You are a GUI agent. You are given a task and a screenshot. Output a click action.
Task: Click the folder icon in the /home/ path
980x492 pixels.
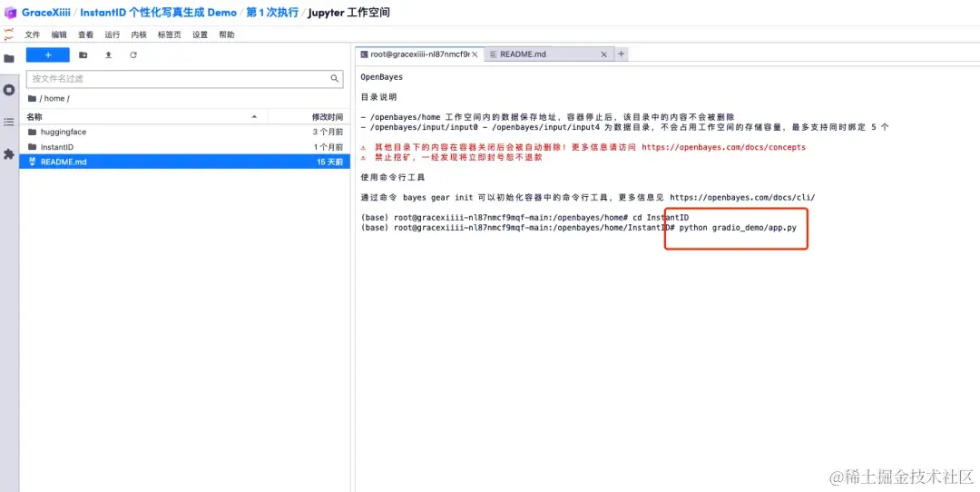click(x=32, y=99)
